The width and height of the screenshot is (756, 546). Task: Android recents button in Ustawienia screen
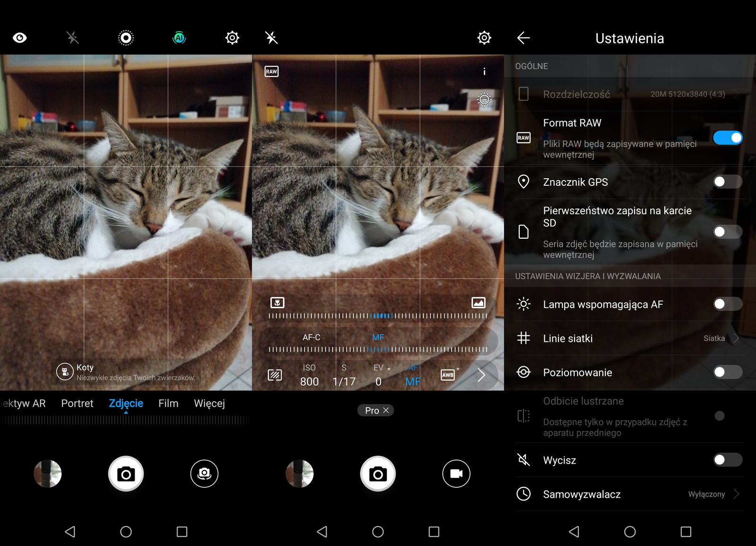click(x=686, y=532)
